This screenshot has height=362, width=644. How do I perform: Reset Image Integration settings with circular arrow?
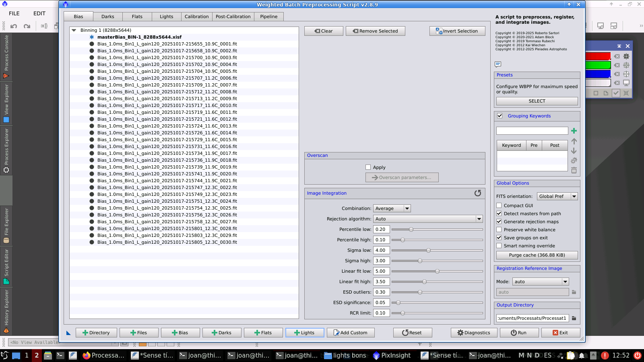pyautogui.click(x=478, y=193)
